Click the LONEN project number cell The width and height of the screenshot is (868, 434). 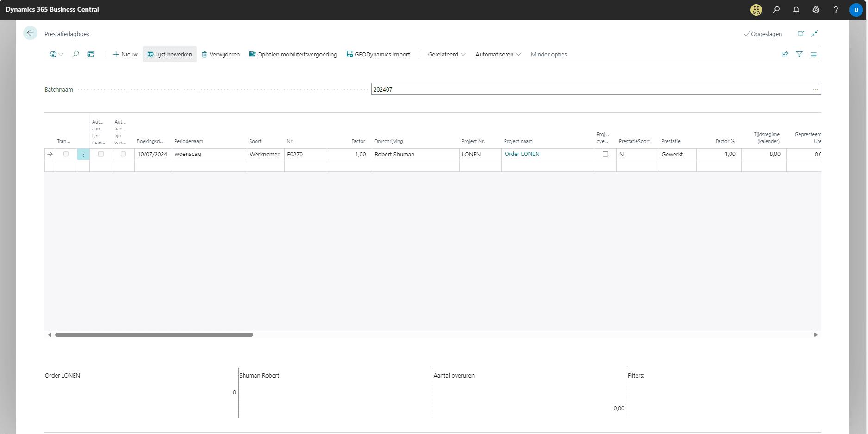click(481, 154)
